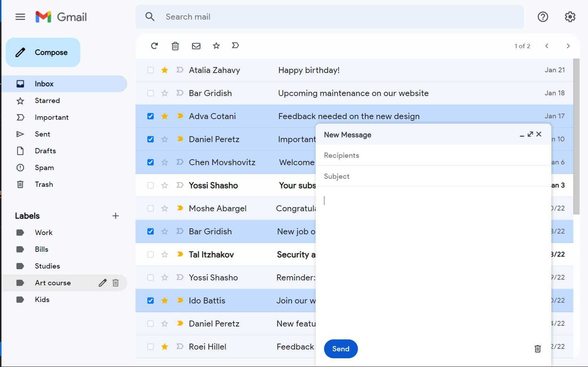Open the Important folder
The width and height of the screenshot is (588, 367).
65,117
